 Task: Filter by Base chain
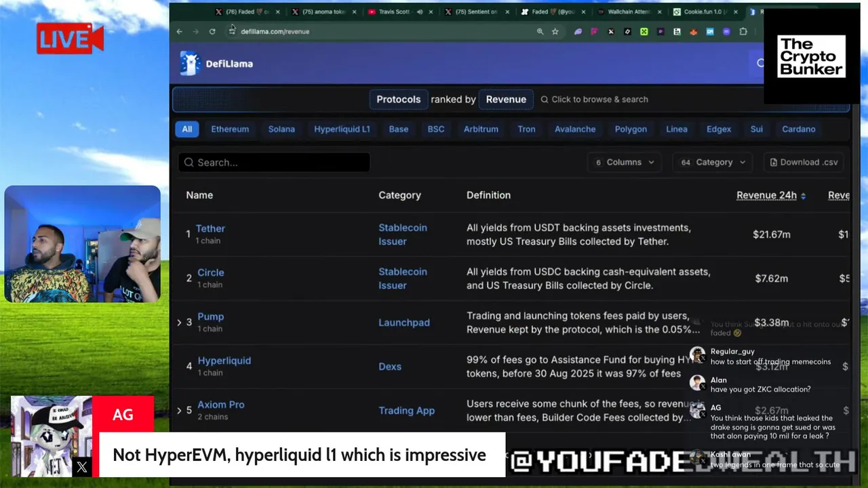pyautogui.click(x=399, y=129)
